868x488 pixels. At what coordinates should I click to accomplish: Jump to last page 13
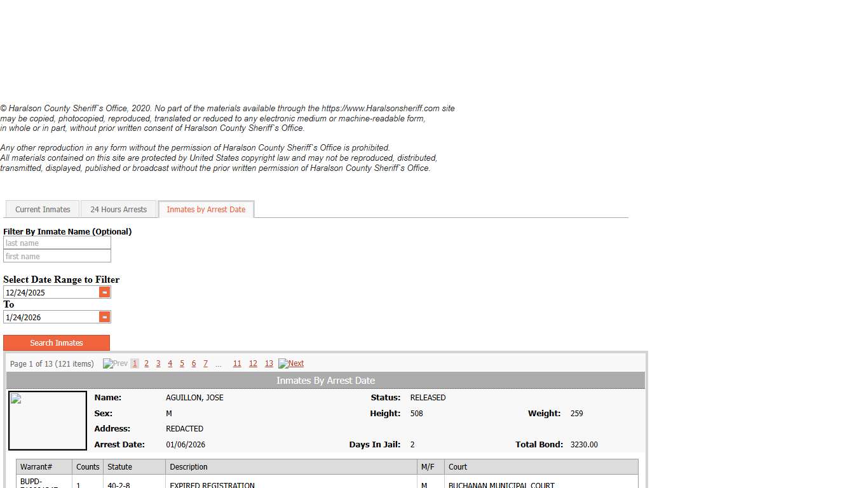click(269, 363)
